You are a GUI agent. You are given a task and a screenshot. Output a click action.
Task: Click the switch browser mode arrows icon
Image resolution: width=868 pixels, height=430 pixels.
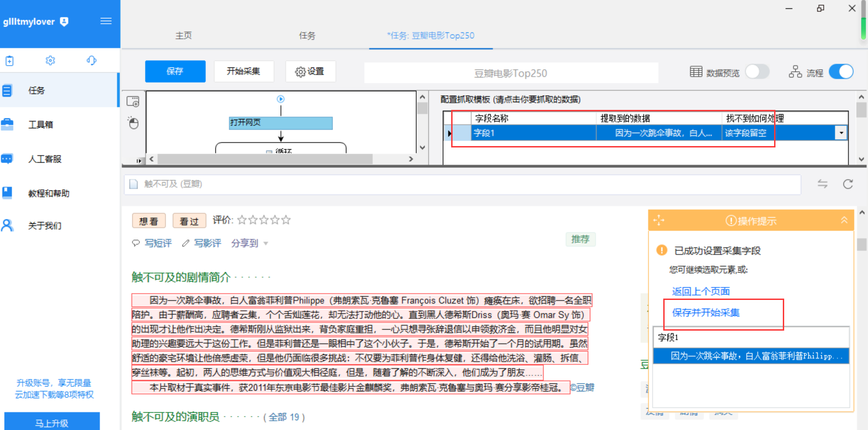(x=823, y=184)
